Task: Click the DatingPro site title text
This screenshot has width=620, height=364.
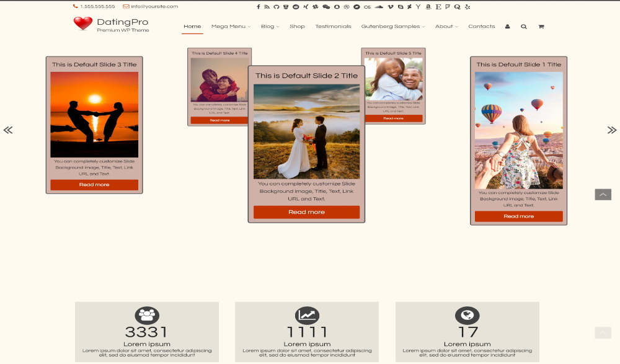Action: pyautogui.click(x=123, y=22)
